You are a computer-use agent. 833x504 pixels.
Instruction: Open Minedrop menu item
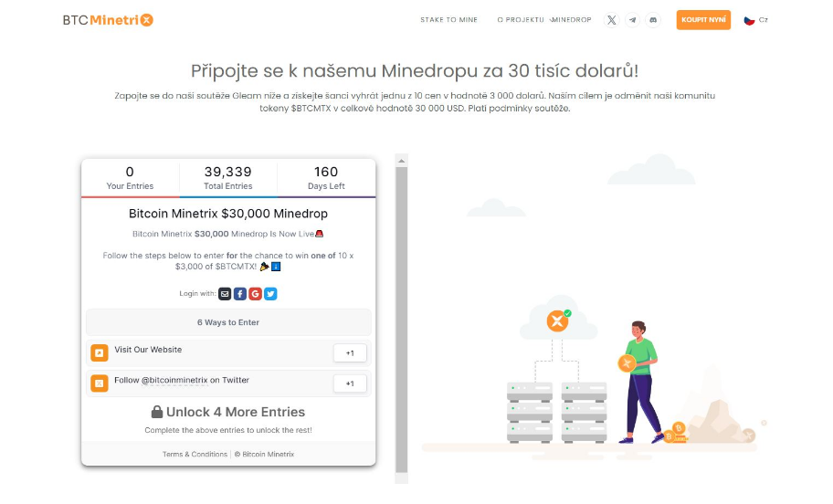click(x=571, y=20)
